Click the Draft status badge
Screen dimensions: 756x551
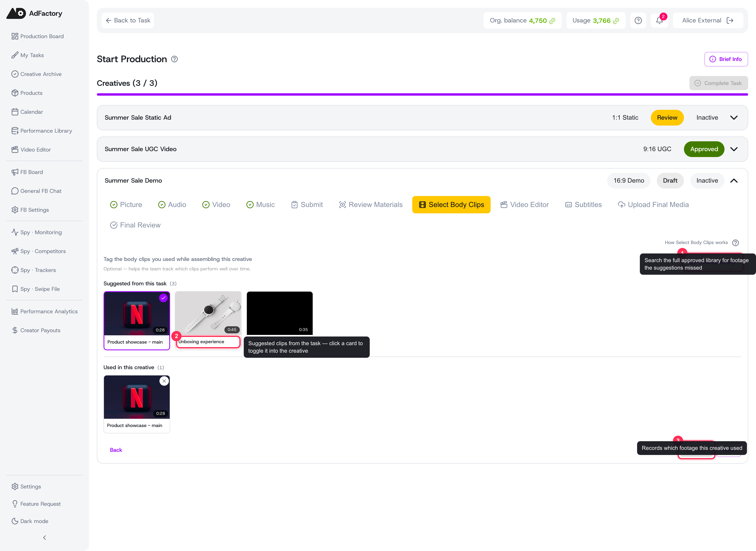(x=670, y=180)
